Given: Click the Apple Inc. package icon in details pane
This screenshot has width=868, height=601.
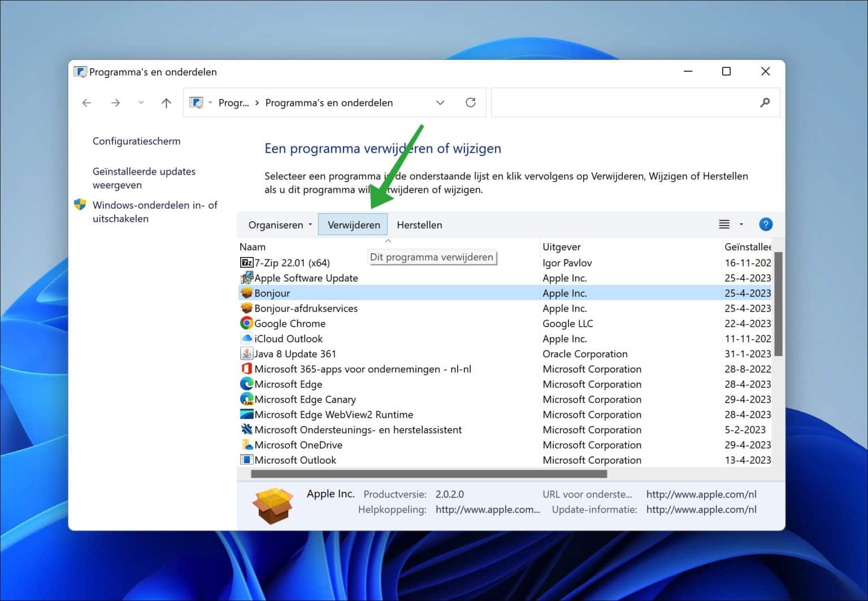Looking at the screenshot, I should 273,504.
